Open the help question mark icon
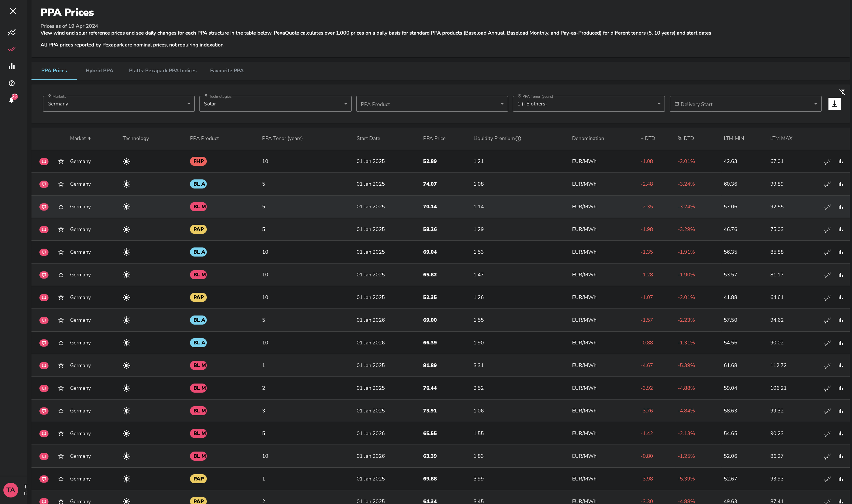Image resolution: width=852 pixels, height=504 pixels. 12,83
